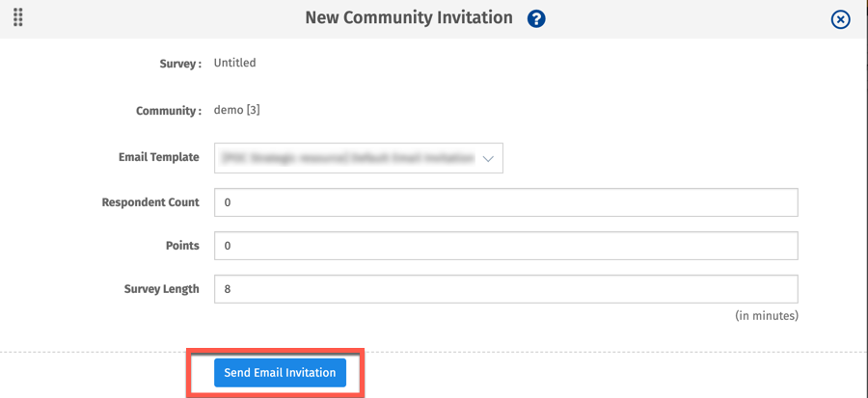Close the New Community Invitation dialog
This screenshot has height=398, width=868.
(x=841, y=19)
